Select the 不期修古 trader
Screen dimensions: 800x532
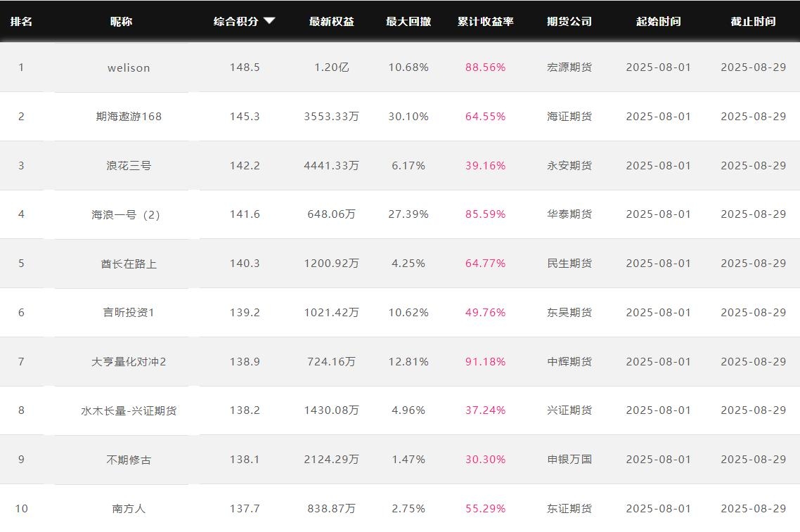click(129, 460)
